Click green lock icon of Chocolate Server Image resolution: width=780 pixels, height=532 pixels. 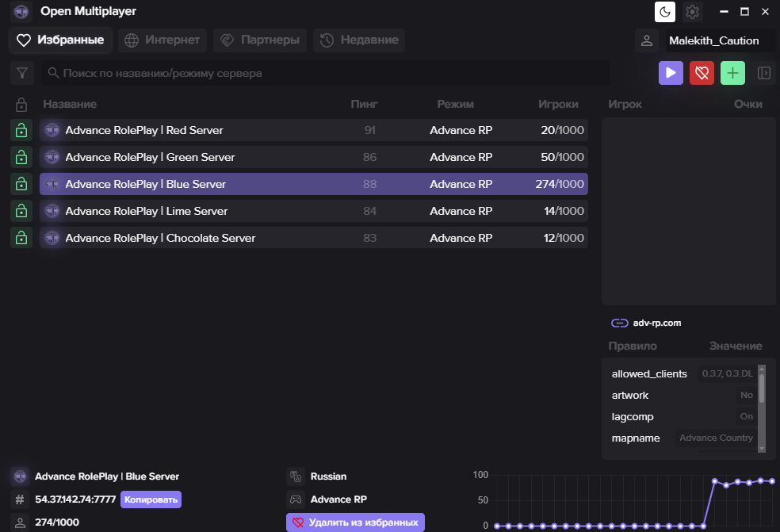pos(21,238)
